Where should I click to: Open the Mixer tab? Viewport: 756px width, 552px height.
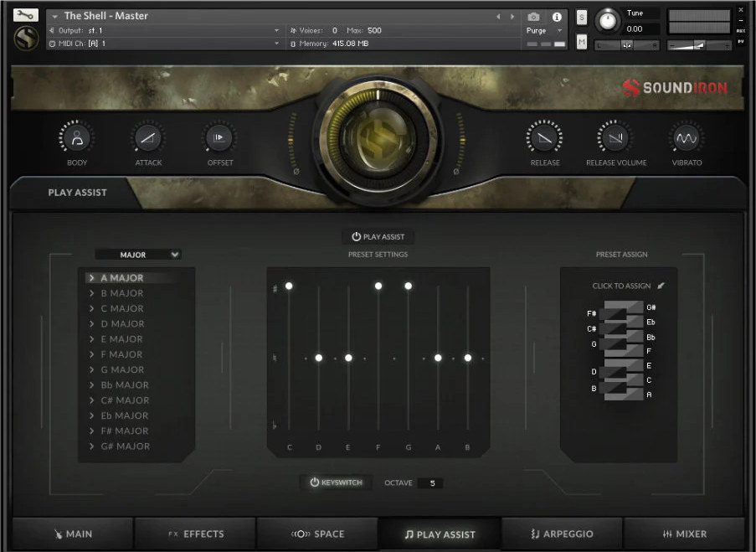click(x=686, y=534)
